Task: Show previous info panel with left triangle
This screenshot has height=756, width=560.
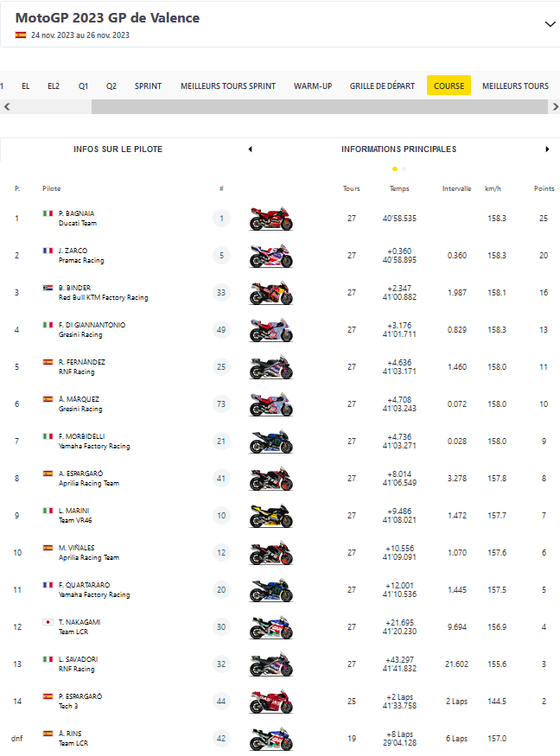Action: click(250, 149)
